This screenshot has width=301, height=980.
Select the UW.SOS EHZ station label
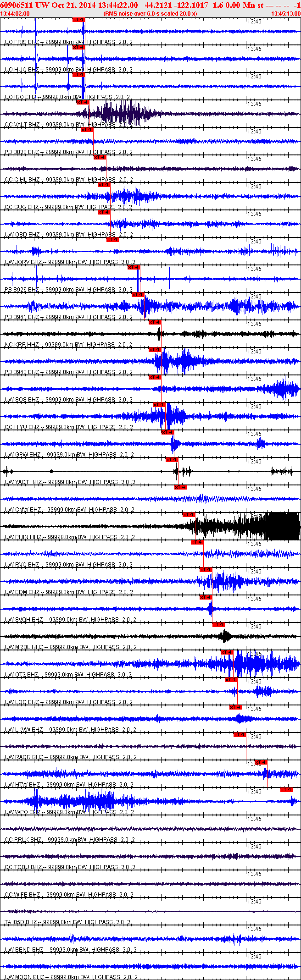click(x=68, y=400)
